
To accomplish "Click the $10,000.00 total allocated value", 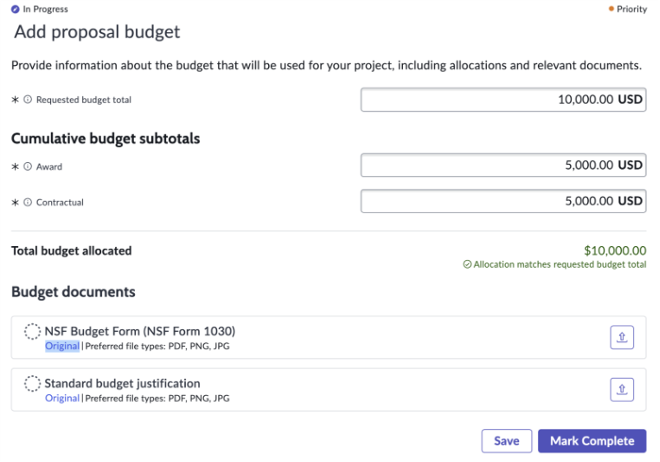I will (x=615, y=250).
